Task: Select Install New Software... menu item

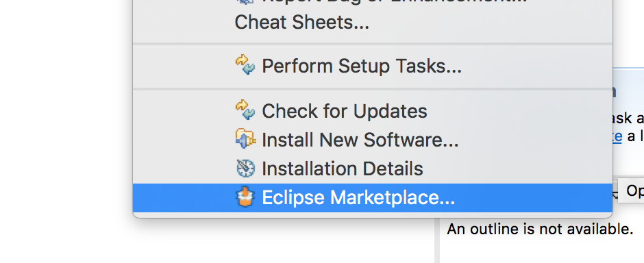Action: click(x=373, y=140)
